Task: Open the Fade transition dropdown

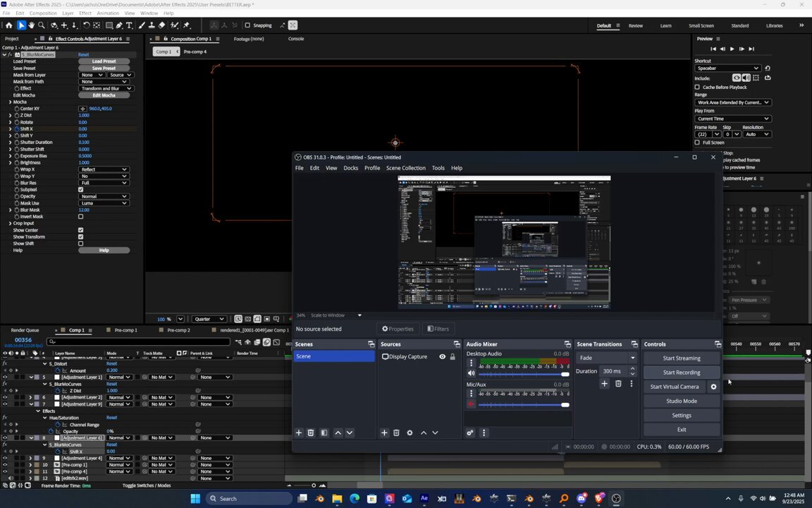Action: pyautogui.click(x=606, y=358)
